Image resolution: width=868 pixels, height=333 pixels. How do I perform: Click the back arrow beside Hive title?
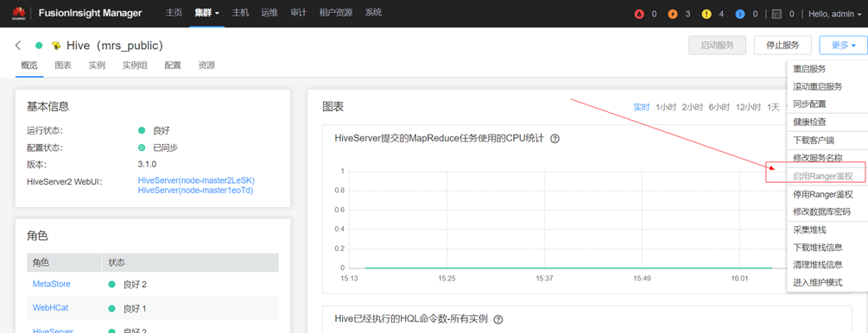(x=18, y=46)
